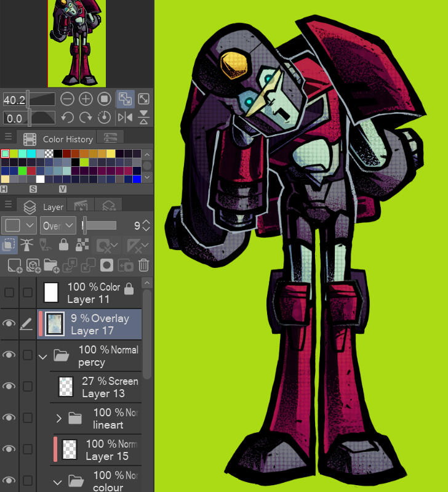Click the layer opacity stepper arrows

pos(146,225)
